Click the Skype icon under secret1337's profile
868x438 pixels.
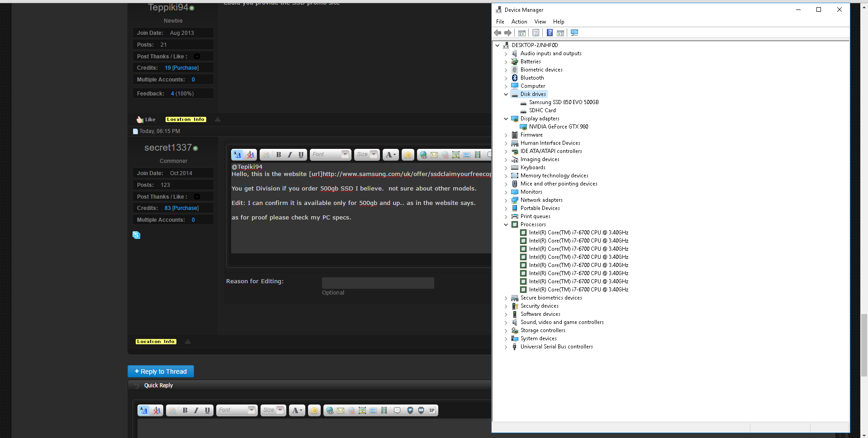point(136,235)
